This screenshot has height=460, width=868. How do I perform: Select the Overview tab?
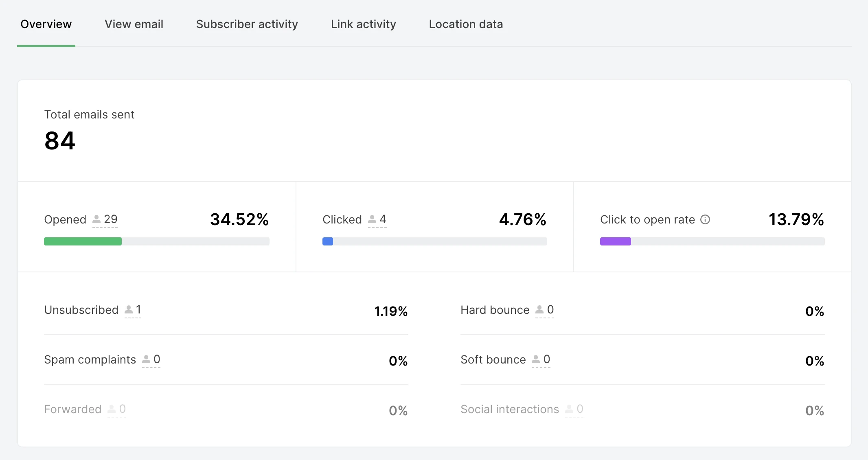(x=46, y=24)
